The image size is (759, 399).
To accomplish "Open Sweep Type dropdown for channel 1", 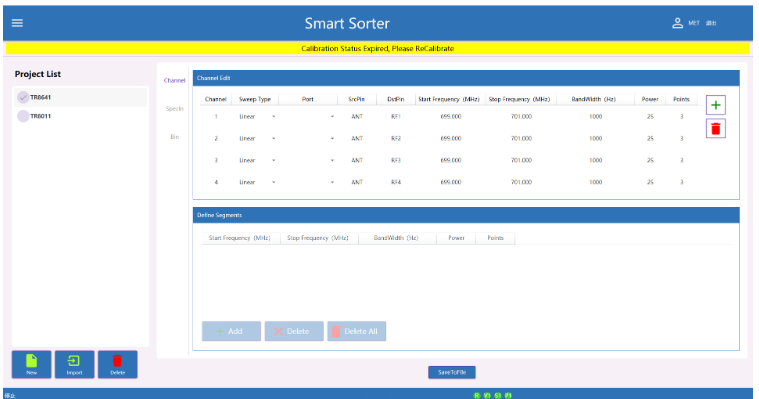I will click(x=273, y=117).
